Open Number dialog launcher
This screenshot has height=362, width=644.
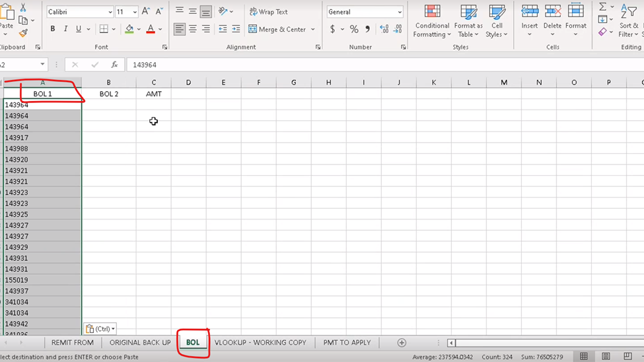coord(404,48)
